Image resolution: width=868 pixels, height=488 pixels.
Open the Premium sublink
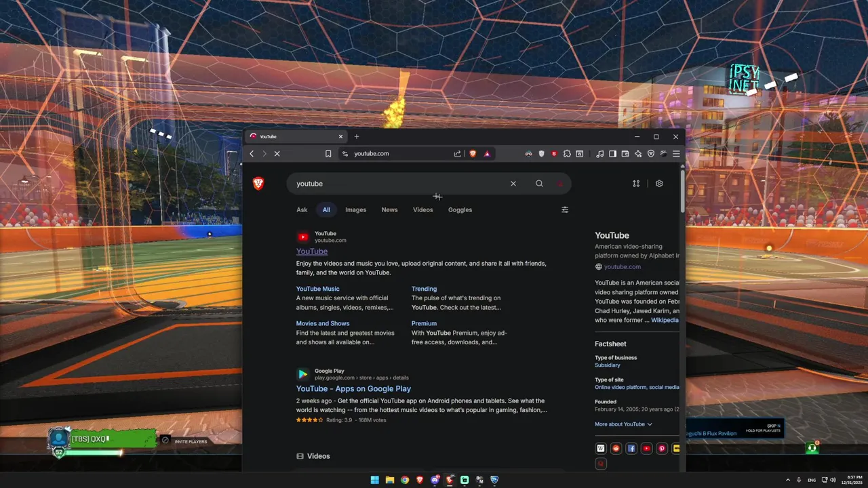(424, 323)
